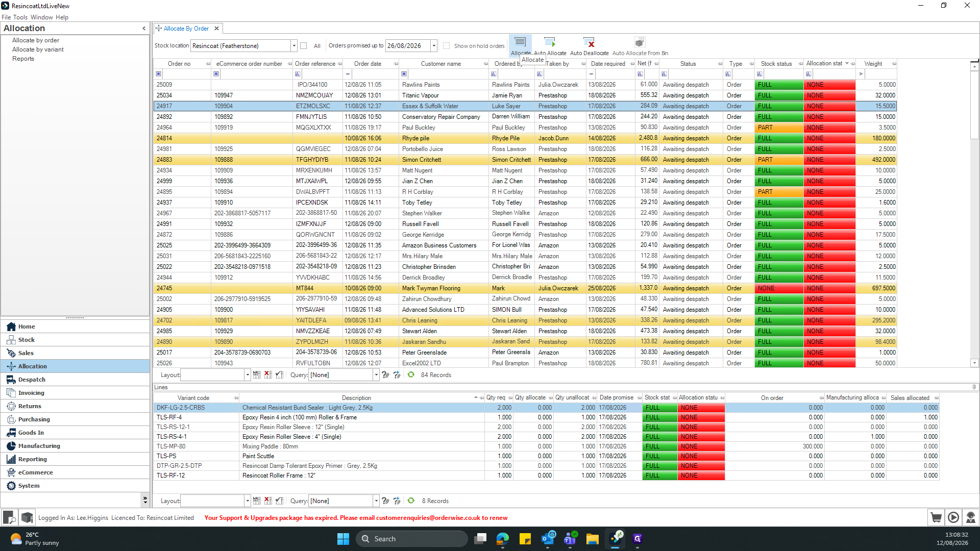Open the Goods In module

tap(75, 433)
